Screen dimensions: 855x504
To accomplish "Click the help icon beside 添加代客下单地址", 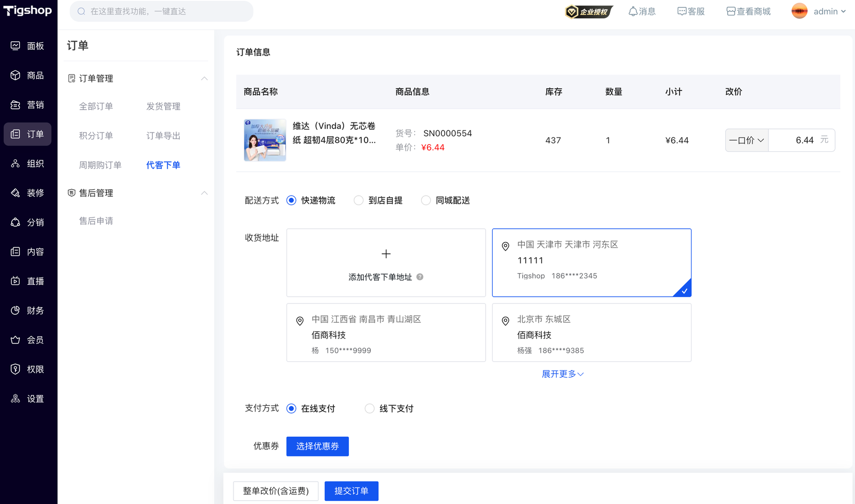I will coord(420,277).
